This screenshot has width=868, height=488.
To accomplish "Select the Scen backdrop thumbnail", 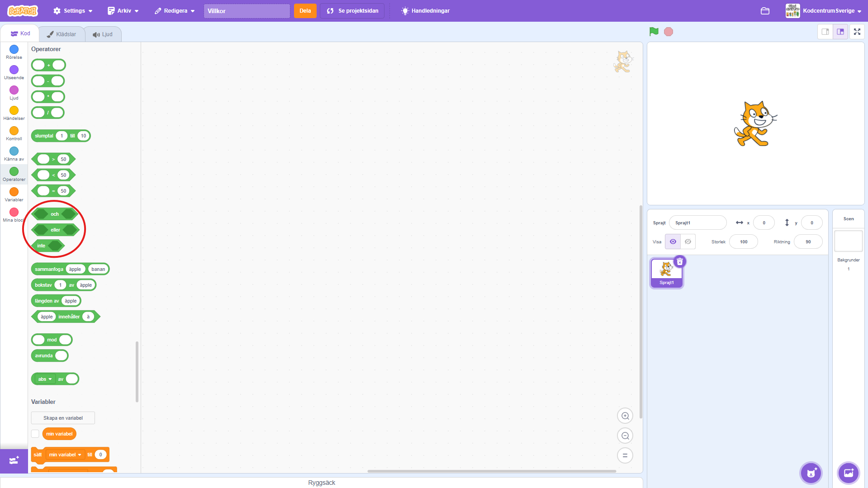I will (x=849, y=241).
